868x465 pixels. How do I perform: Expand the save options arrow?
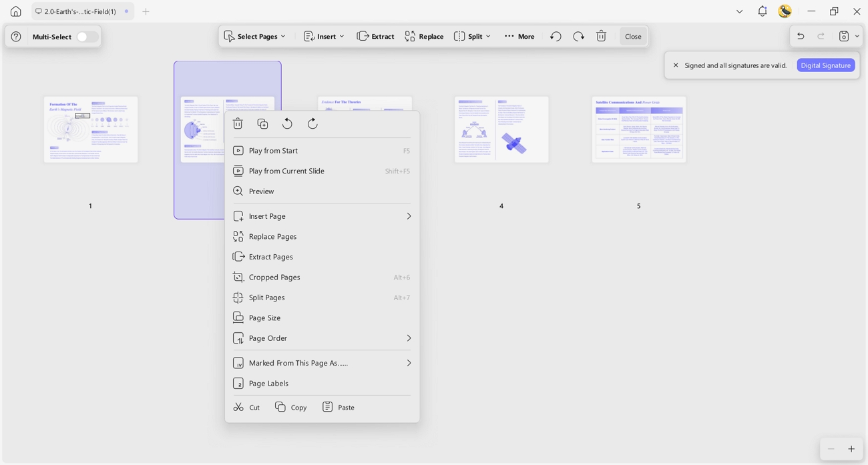click(x=857, y=36)
